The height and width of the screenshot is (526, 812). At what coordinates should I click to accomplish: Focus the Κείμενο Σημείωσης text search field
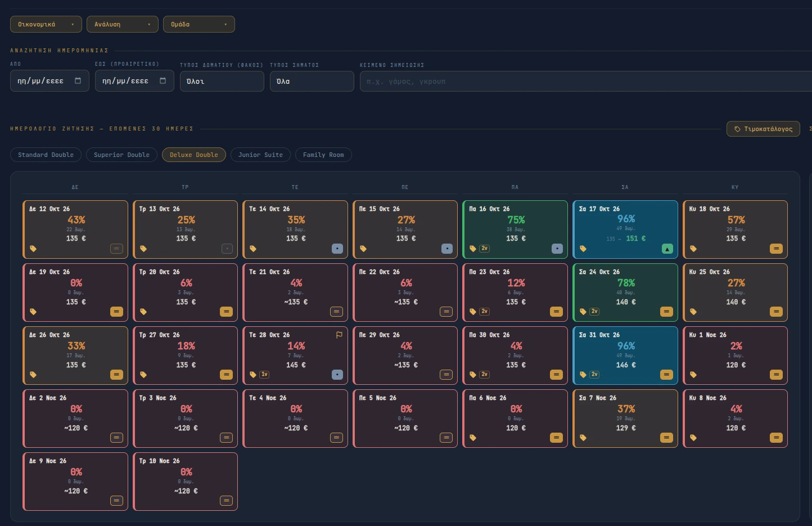click(586, 82)
